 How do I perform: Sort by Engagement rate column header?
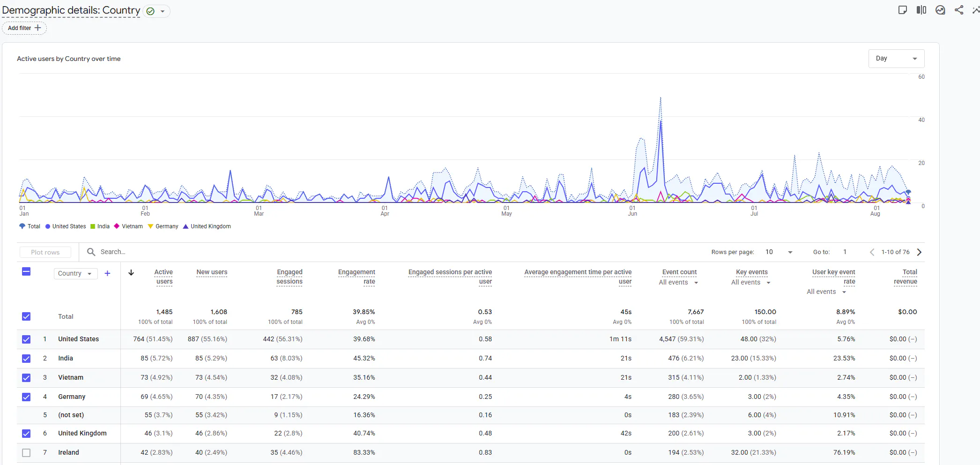pos(356,277)
